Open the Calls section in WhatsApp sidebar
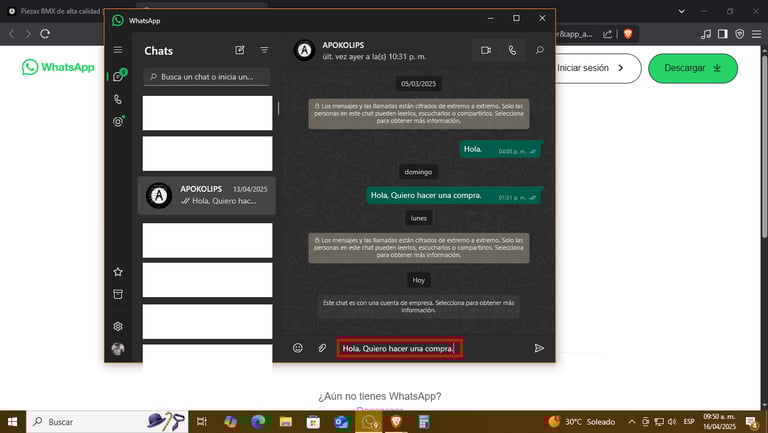This screenshot has height=433, width=768. (118, 99)
